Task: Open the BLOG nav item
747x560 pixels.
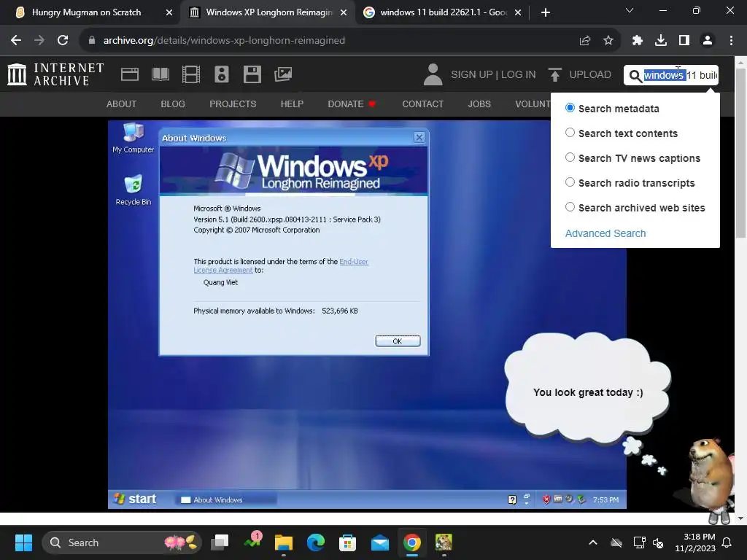Action: (x=173, y=104)
